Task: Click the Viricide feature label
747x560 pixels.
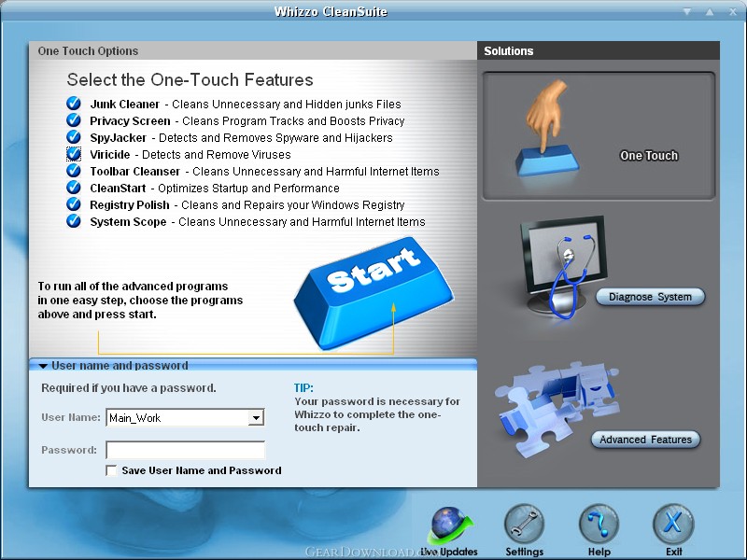Action: [110, 155]
